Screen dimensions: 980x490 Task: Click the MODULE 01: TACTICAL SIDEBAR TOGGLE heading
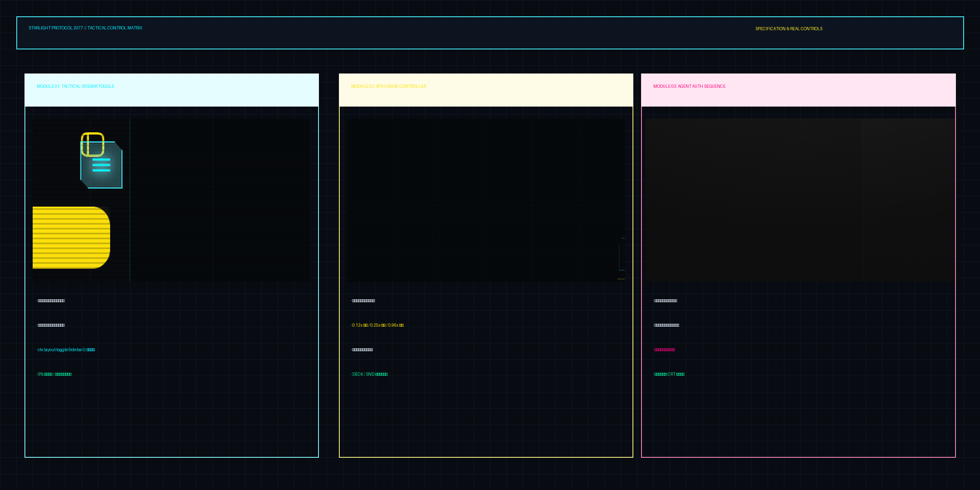tap(76, 86)
